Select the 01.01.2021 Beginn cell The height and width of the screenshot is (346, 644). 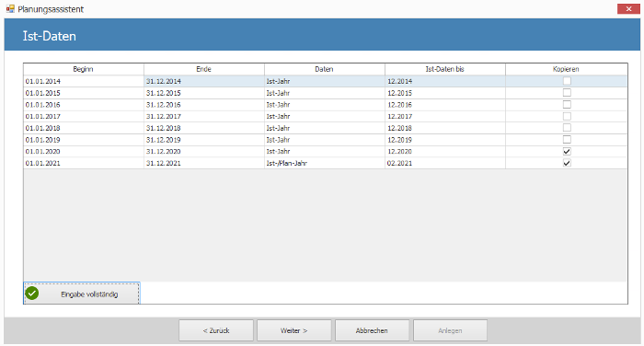(x=84, y=163)
